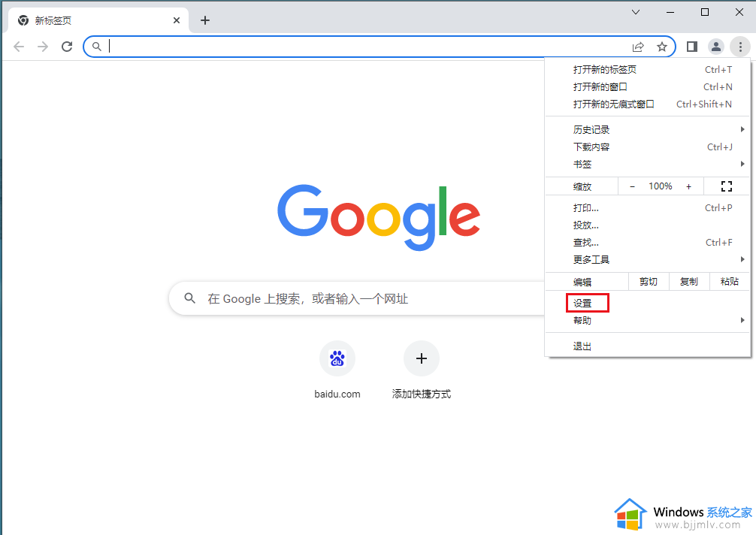Screen dimensions: 756x535
Task: Toggle the side panel icon
Action: [692, 47]
